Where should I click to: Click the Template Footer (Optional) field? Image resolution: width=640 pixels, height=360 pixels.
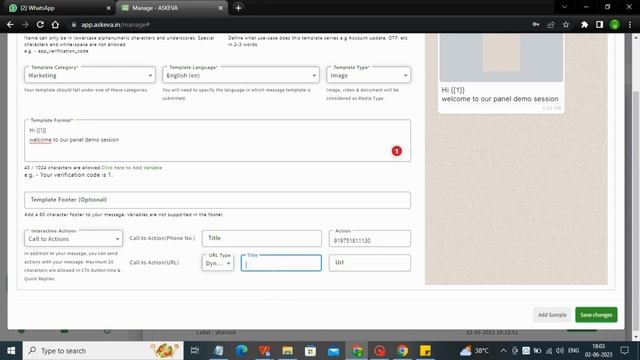pyautogui.click(x=218, y=200)
